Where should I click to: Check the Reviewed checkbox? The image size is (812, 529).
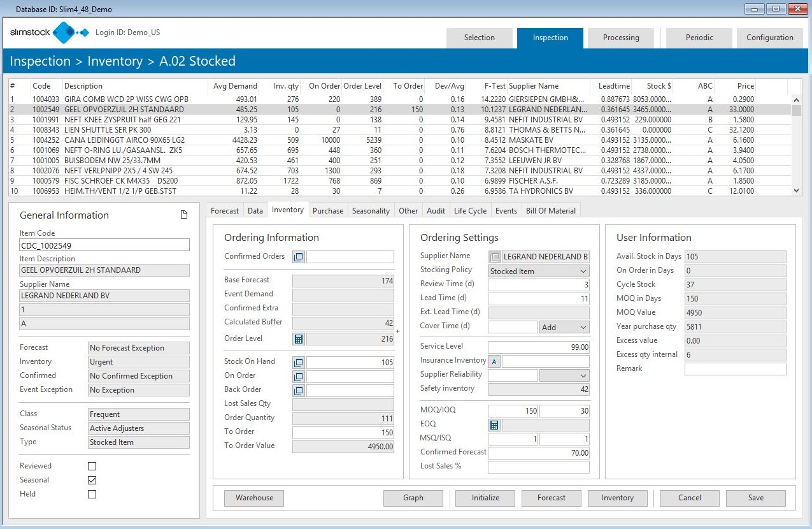pos(92,467)
